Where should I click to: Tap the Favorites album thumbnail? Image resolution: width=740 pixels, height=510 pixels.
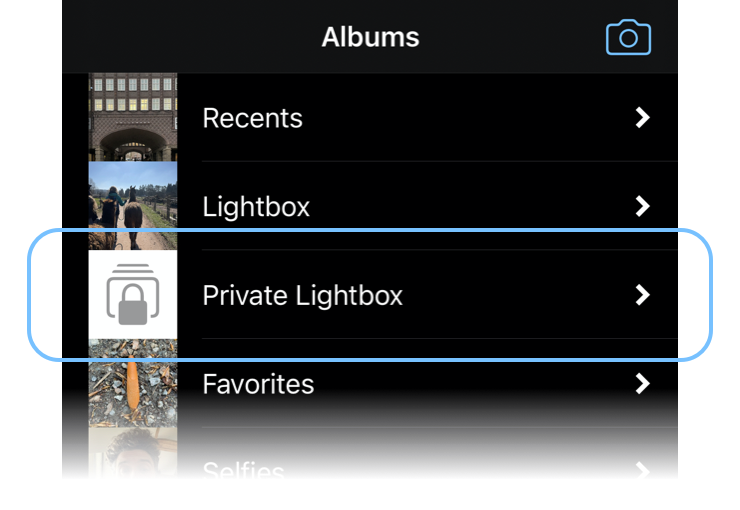coord(133,383)
